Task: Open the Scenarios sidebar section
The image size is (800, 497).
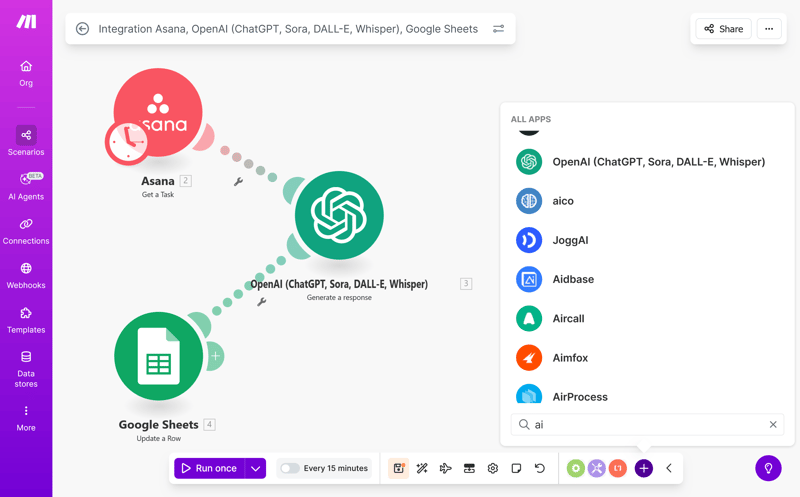Action: click(26, 141)
